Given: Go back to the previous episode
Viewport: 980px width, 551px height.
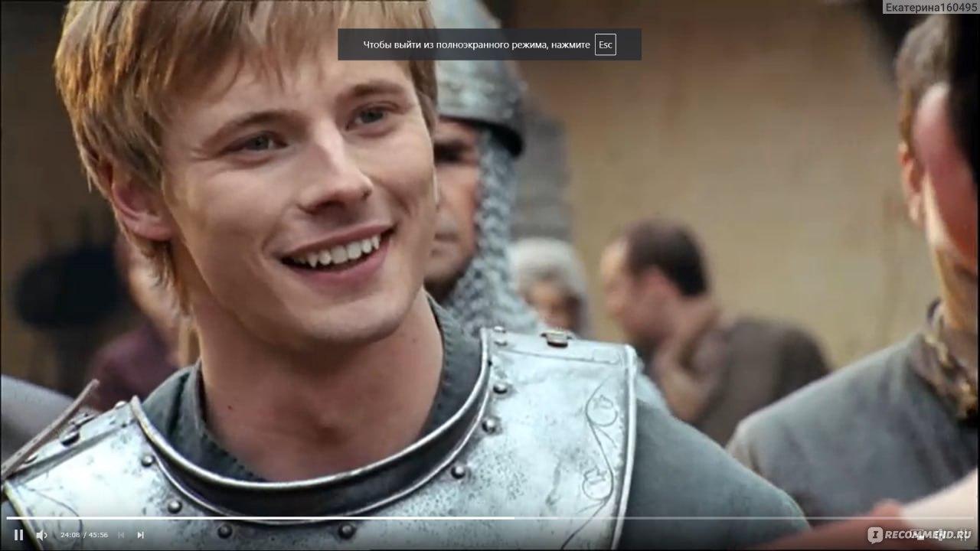Looking at the screenshot, I should pyautogui.click(x=121, y=535).
